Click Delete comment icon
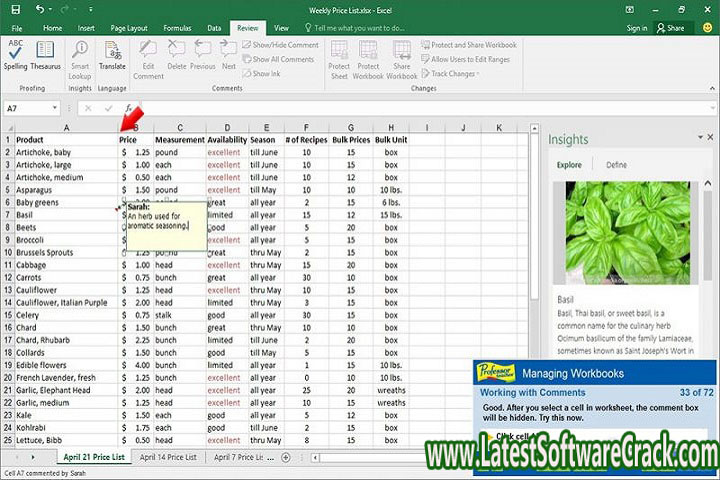The width and height of the screenshot is (720, 480). 176,55
